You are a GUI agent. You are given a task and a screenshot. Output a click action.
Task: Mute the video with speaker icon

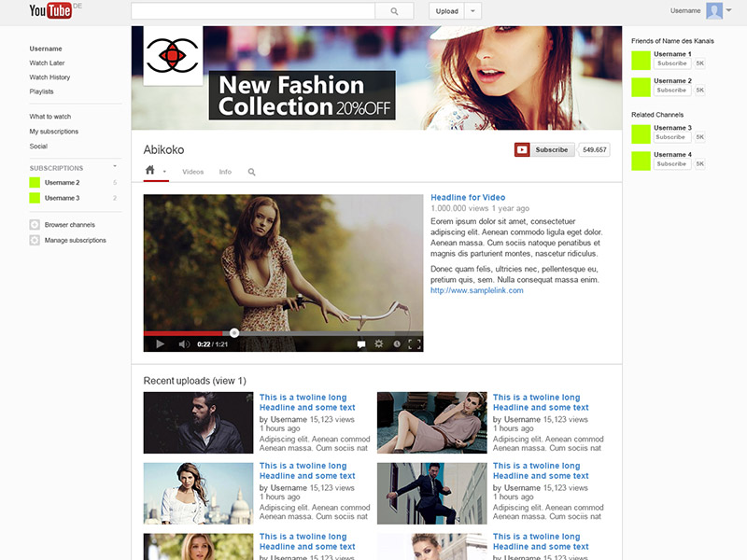[x=184, y=343]
